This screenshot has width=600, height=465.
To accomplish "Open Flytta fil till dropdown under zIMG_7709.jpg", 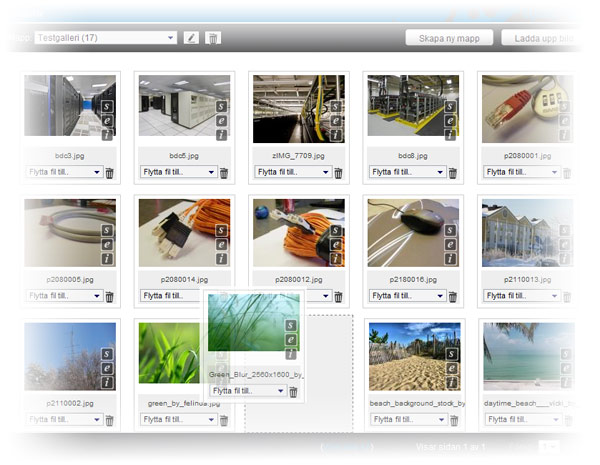I will click(293, 172).
